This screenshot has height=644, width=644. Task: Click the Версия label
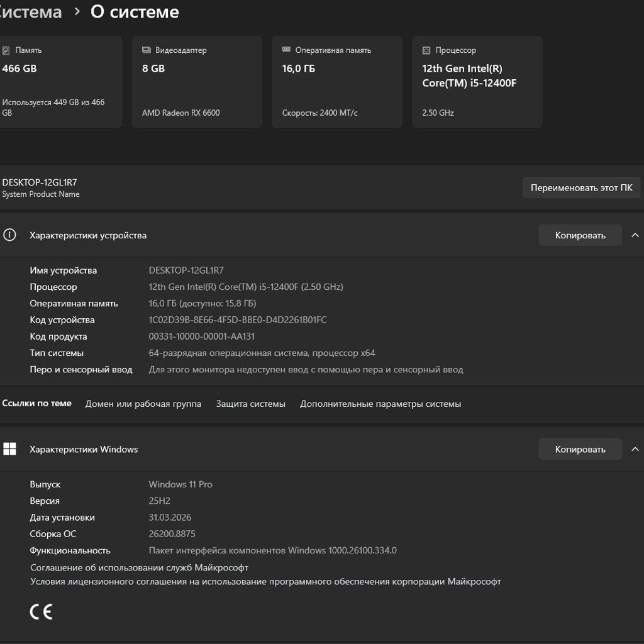point(45,501)
